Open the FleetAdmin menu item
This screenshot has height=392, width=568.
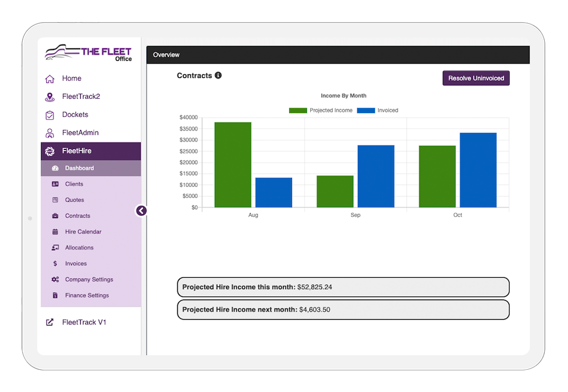click(90, 133)
